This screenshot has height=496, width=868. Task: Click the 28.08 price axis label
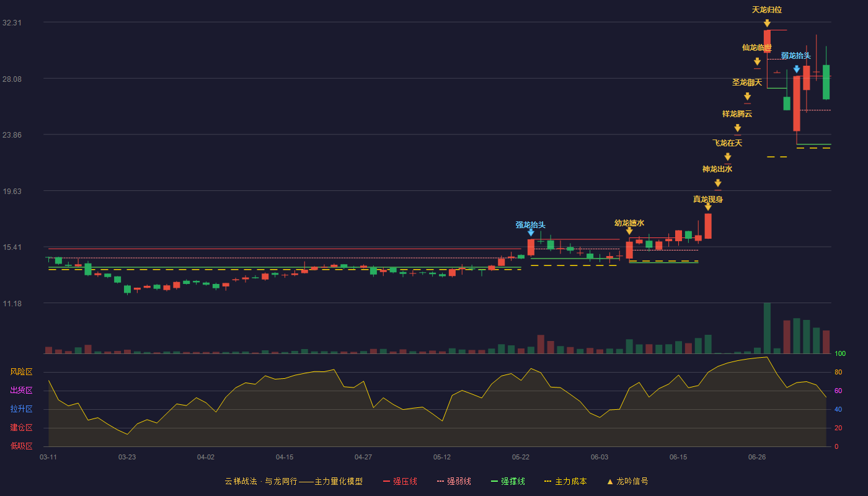(x=12, y=79)
